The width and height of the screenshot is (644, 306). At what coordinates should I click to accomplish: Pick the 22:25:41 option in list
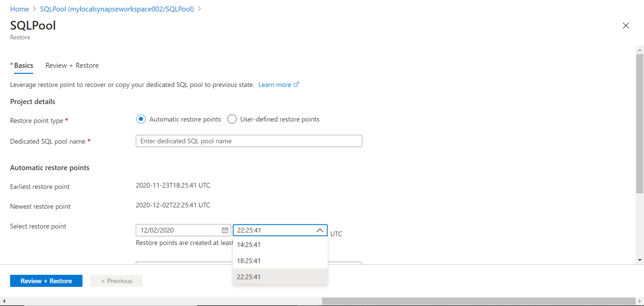click(249, 277)
